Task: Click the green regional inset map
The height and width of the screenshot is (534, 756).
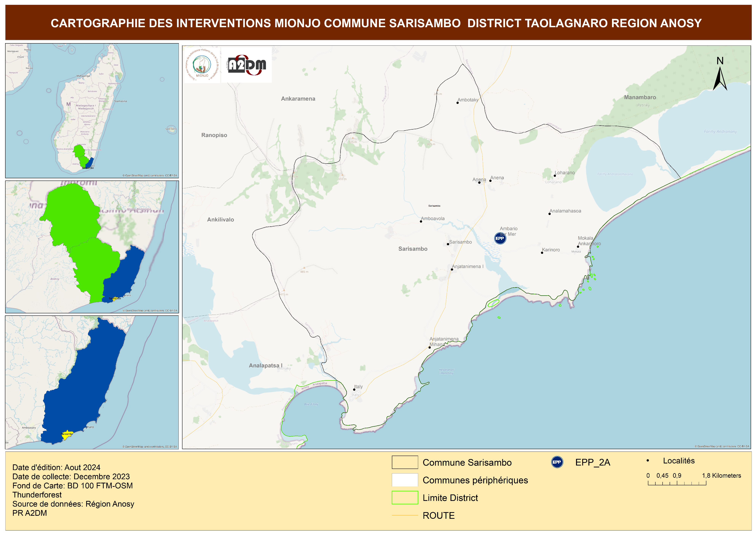Action: click(92, 247)
